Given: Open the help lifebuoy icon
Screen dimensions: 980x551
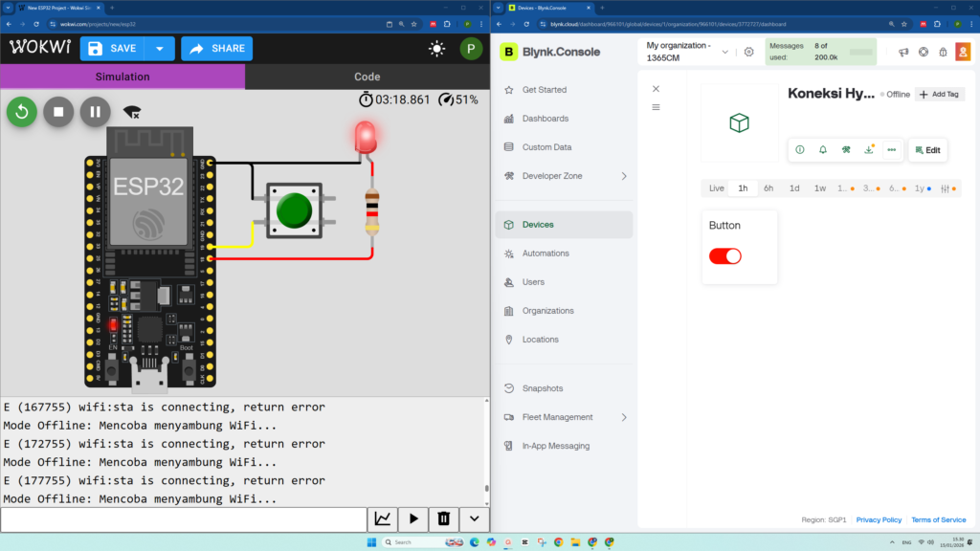Looking at the screenshot, I should 924,52.
